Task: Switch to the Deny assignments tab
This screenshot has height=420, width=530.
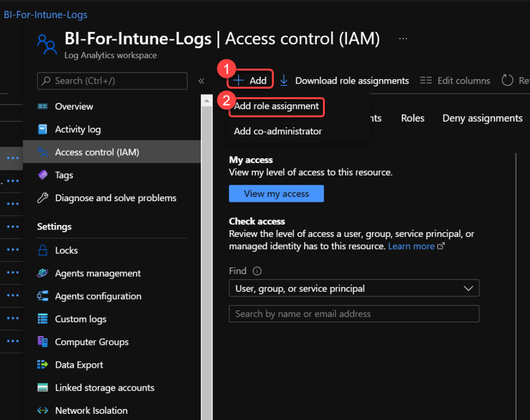Action: 482,118
